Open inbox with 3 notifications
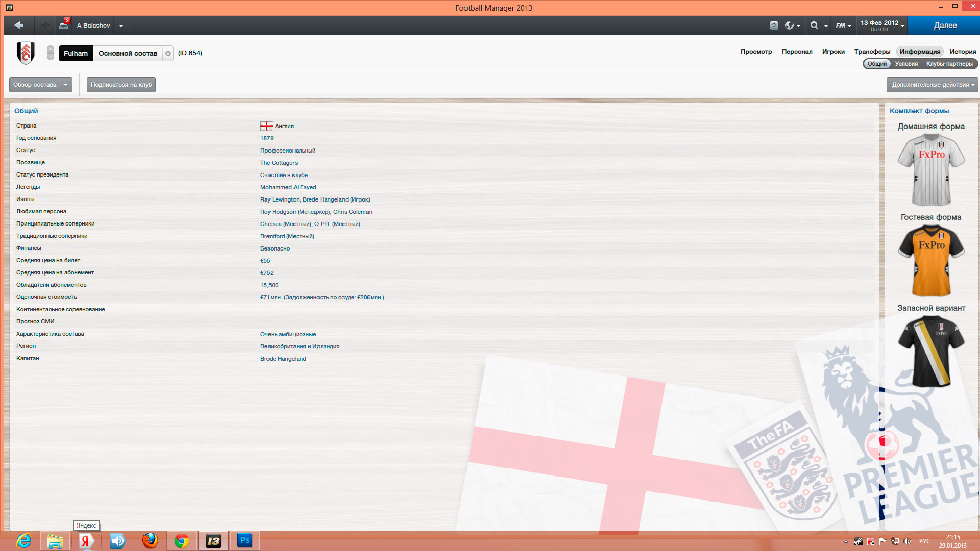980x551 pixels. (64, 24)
